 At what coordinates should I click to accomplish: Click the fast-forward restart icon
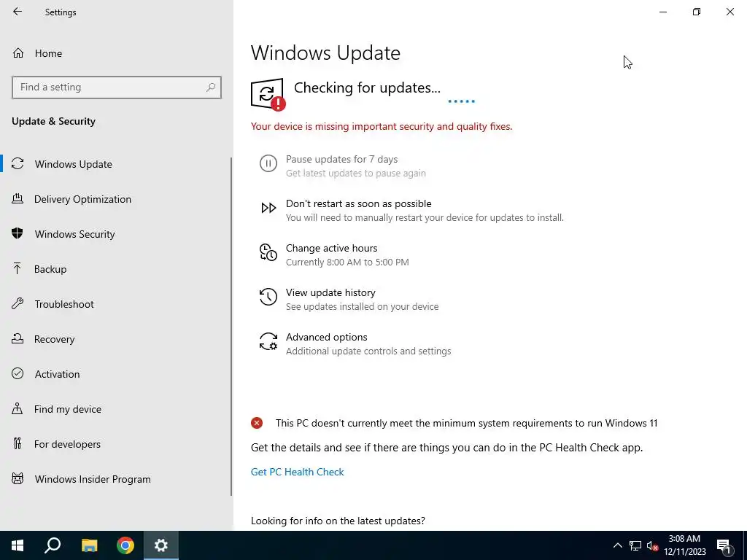pyautogui.click(x=268, y=208)
